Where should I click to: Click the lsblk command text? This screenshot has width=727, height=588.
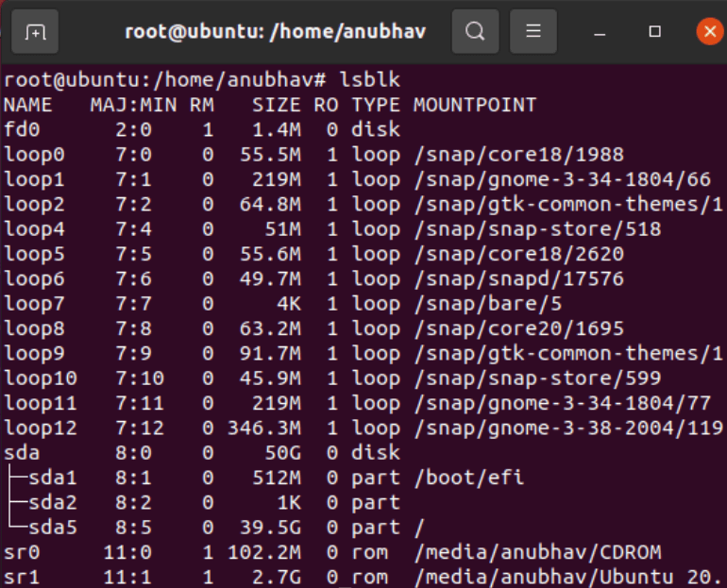(x=369, y=79)
